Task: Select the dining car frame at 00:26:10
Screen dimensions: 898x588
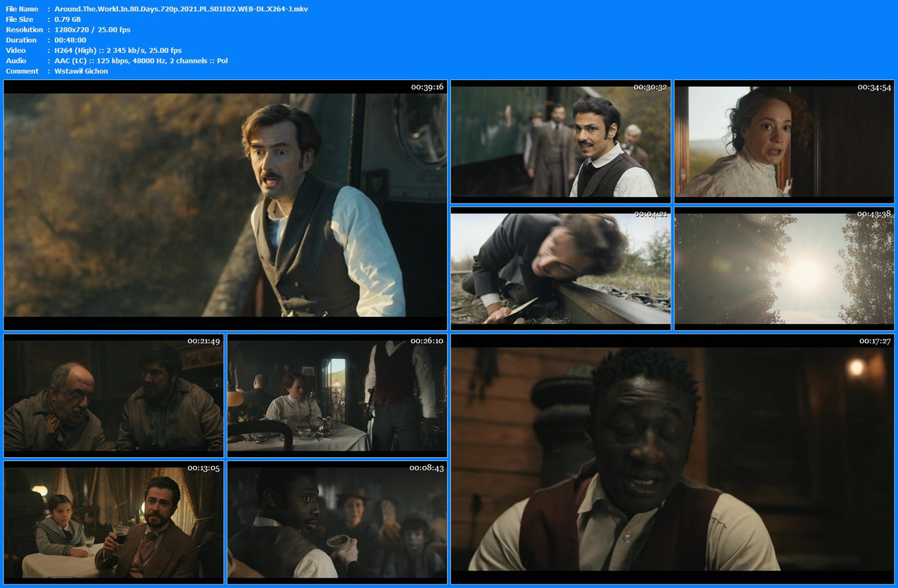Action: point(337,395)
